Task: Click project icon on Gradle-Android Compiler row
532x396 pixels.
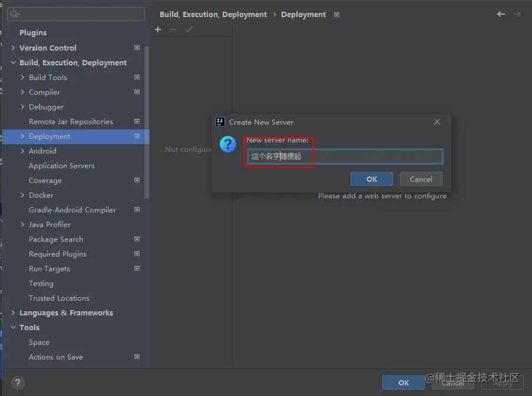Action: click(x=137, y=209)
